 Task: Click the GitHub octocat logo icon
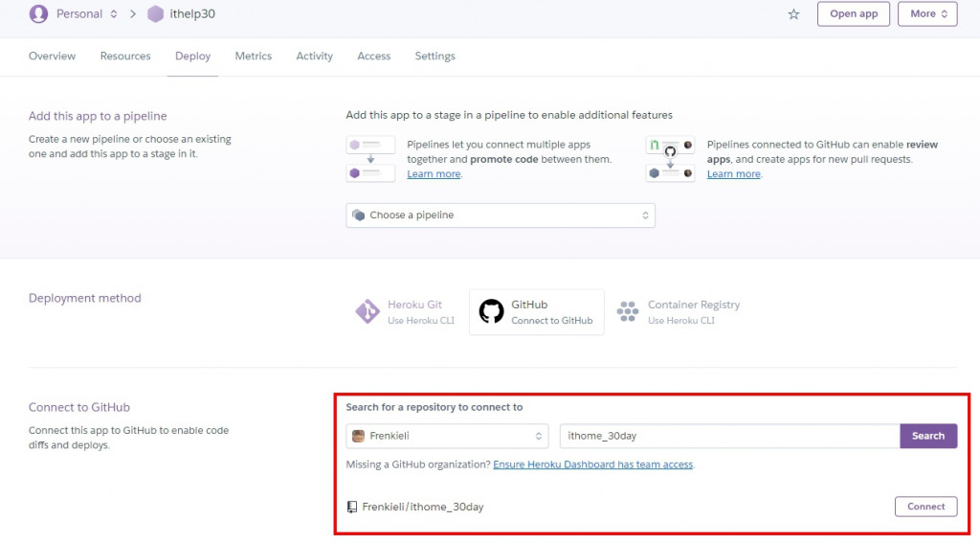tap(491, 311)
